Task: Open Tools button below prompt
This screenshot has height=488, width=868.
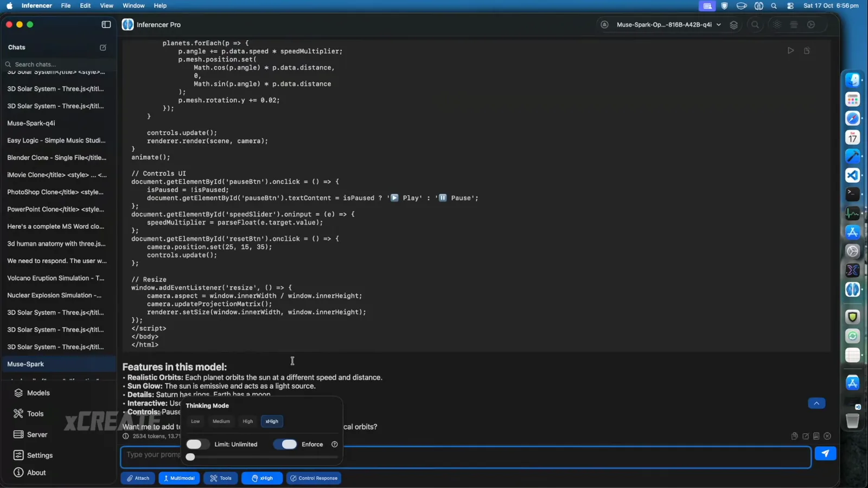Action: [x=220, y=478]
